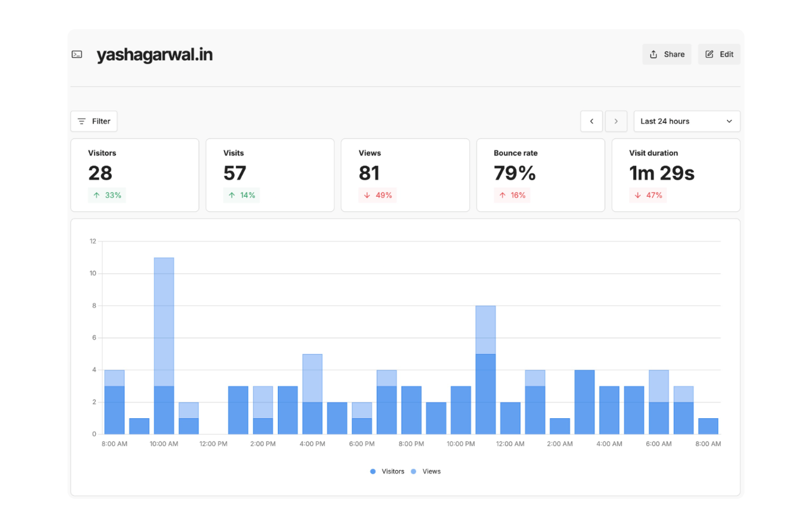Click the right chevron to go to next period
812x528 pixels.
(616, 121)
